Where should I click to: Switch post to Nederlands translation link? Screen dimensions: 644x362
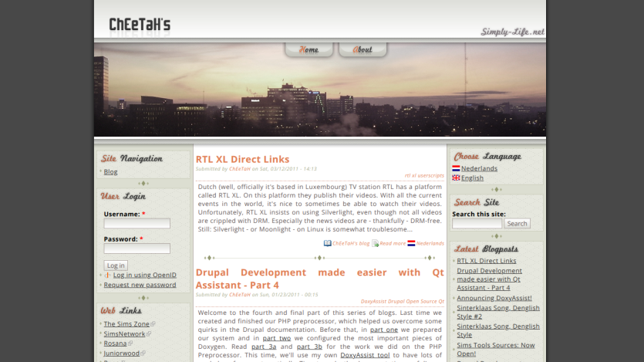pyautogui.click(x=430, y=243)
